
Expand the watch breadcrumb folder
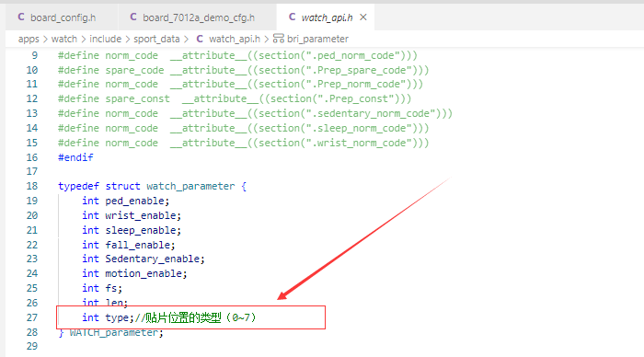[x=64, y=39]
